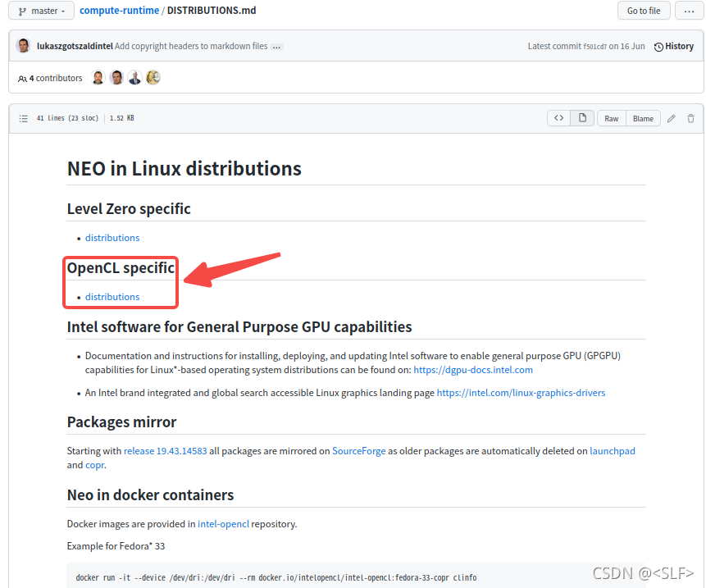Open latest commit f501cd7

594,47
